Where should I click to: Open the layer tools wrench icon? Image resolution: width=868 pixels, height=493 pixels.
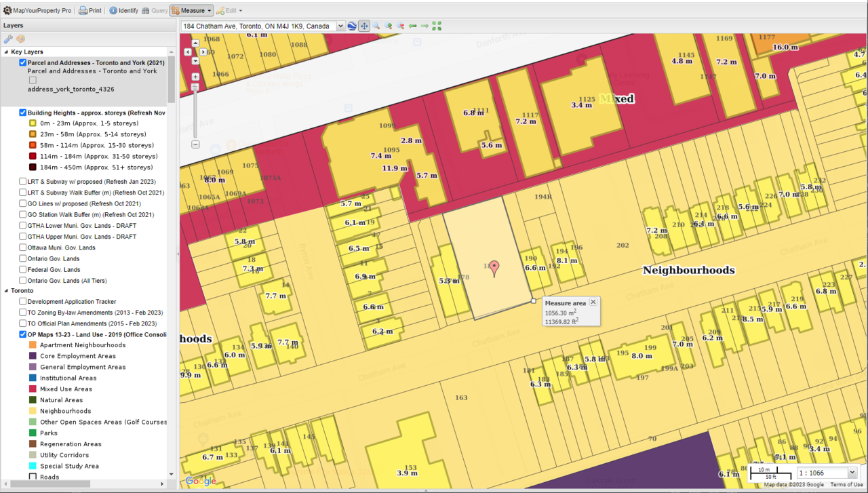coord(9,39)
